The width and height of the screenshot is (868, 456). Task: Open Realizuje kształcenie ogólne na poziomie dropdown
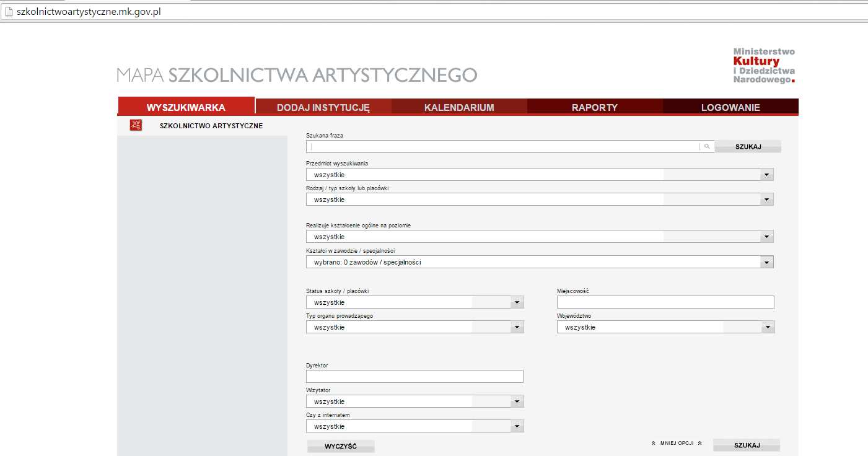point(540,237)
